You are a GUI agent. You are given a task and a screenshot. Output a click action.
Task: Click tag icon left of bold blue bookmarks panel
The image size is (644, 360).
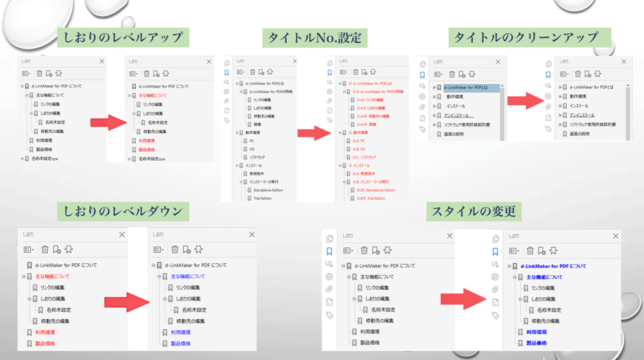[x=496, y=315]
